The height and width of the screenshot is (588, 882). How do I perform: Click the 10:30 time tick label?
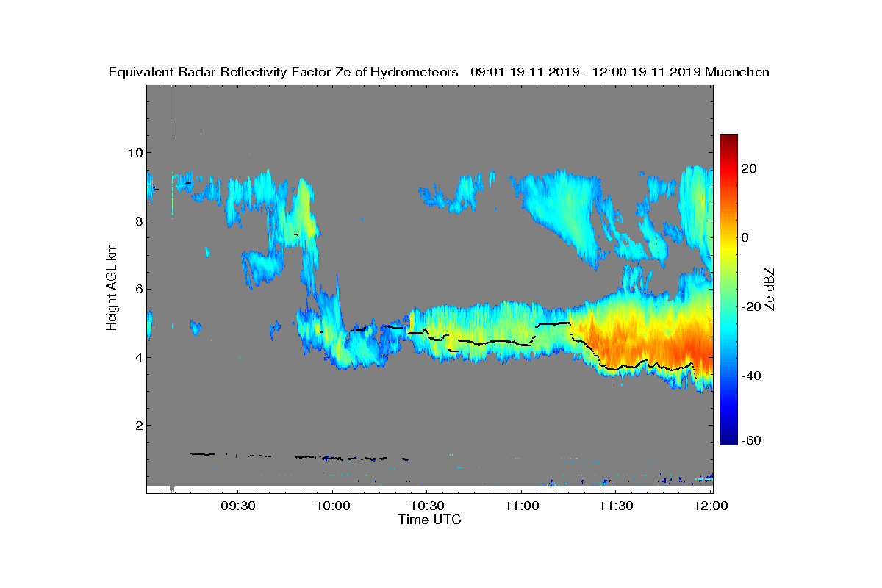(427, 506)
